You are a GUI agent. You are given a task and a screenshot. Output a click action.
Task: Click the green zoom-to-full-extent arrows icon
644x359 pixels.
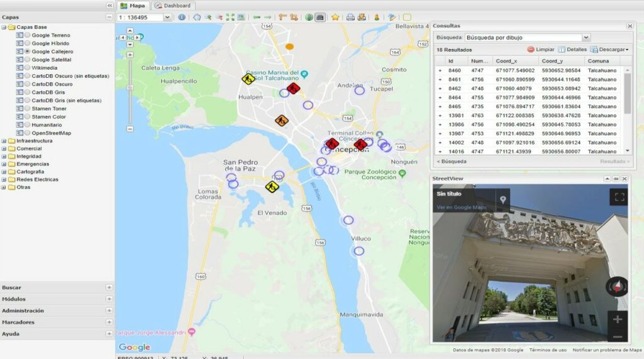point(230,17)
